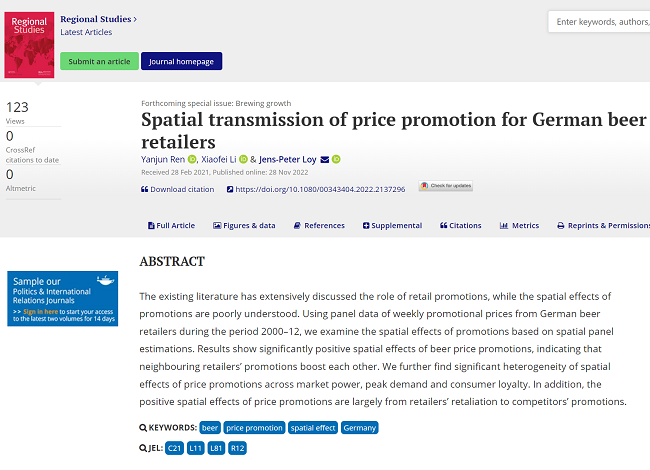Click ORCID icon beside Xiaofei Li
Screen dimensions: 650x470
[243, 159]
